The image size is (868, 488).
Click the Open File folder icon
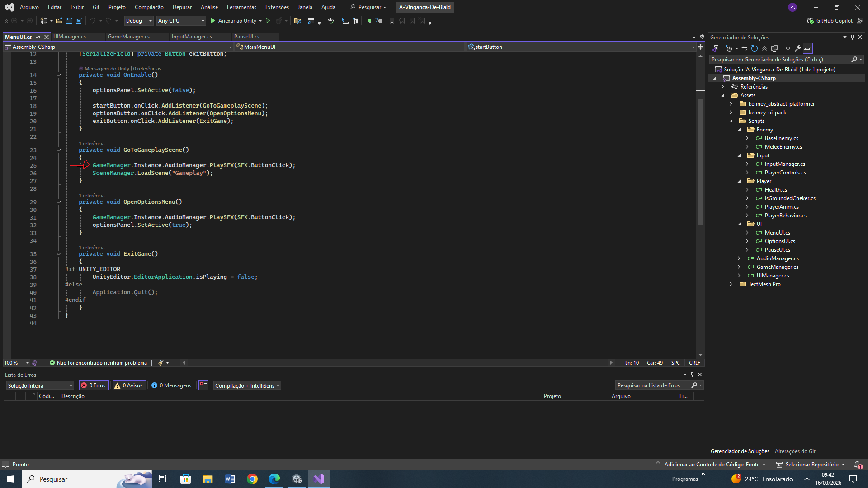point(59,21)
